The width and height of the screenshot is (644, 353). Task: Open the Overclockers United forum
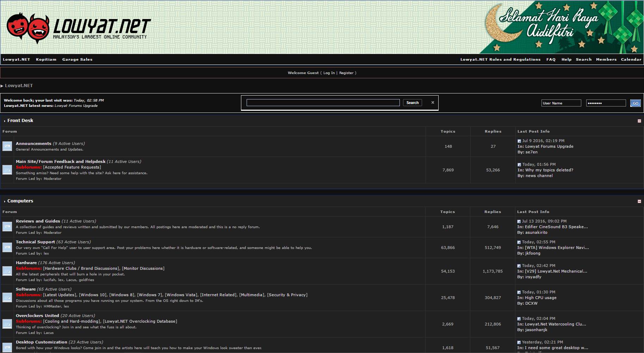[37, 316]
